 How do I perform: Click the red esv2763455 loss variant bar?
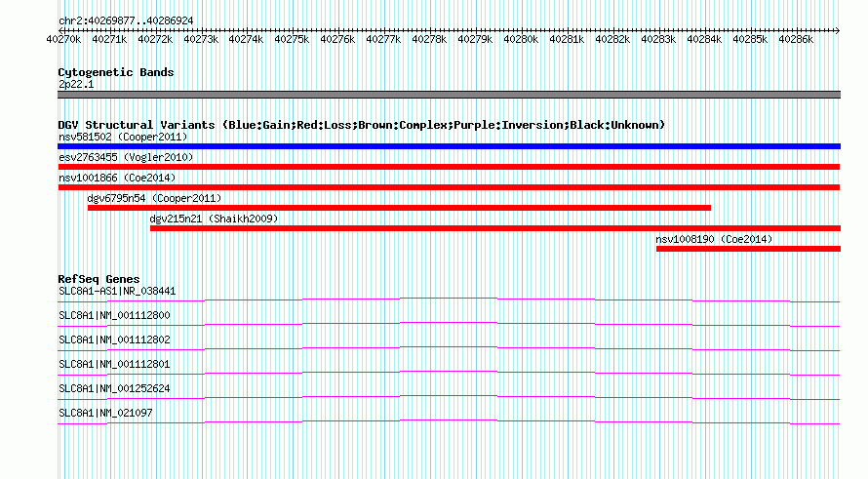(449, 167)
